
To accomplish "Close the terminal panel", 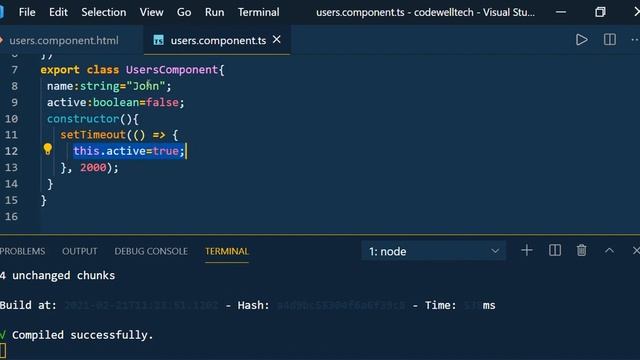I will [x=636, y=251].
